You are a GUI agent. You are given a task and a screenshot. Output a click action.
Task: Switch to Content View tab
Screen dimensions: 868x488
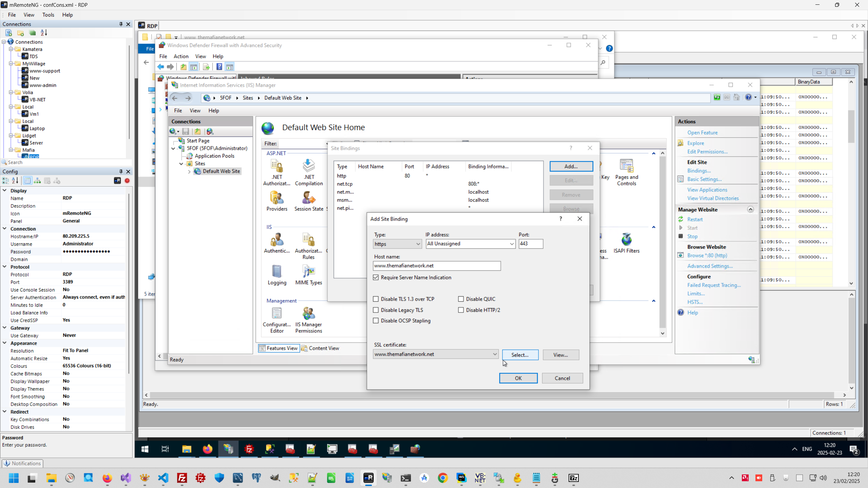click(x=320, y=348)
